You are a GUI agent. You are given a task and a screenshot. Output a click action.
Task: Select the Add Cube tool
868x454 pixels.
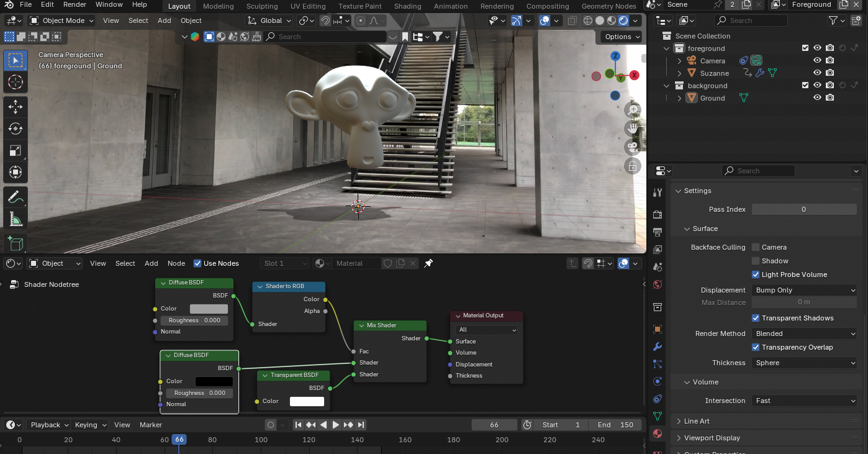(x=16, y=243)
